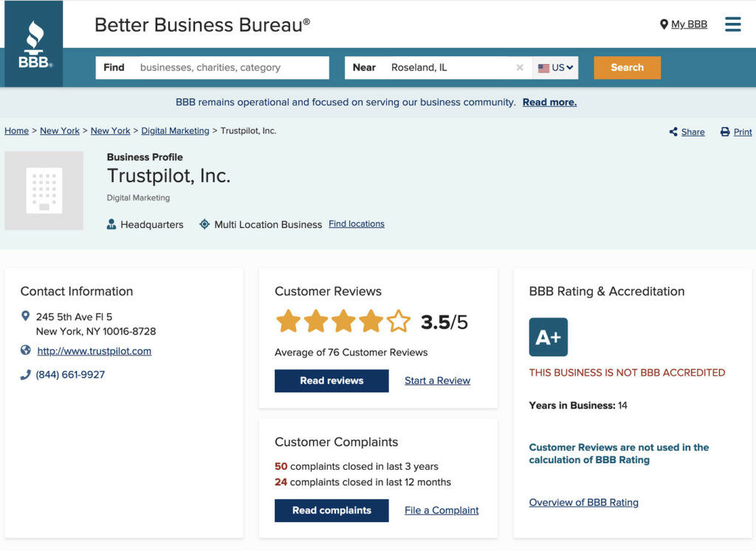Click the My BBB location pin icon
The image size is (756, 551).
pyautogui.click(x=664, y=24)
